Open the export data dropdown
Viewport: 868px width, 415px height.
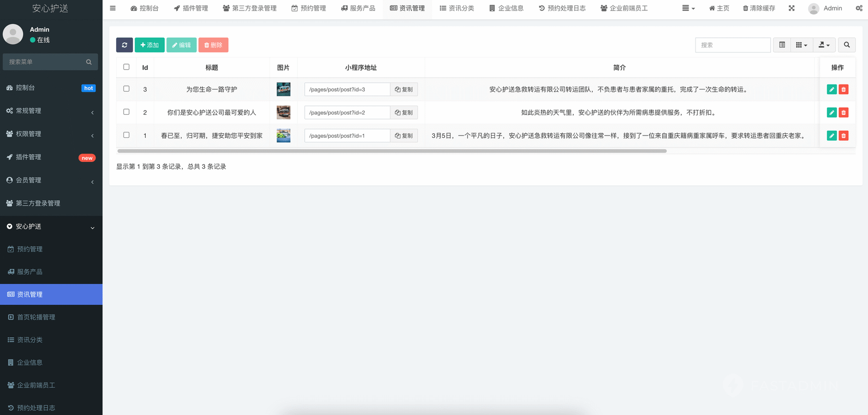[x=824, y=45]
